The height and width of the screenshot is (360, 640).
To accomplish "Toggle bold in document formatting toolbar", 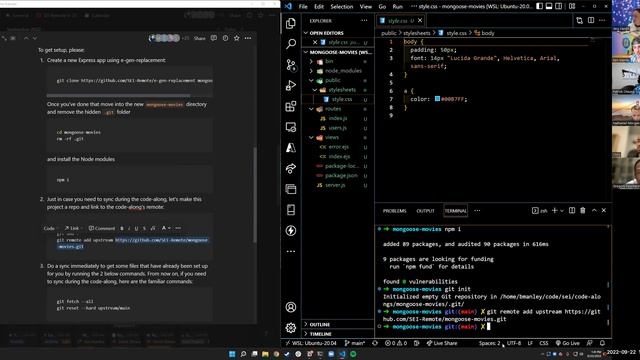I will (122, 228).
